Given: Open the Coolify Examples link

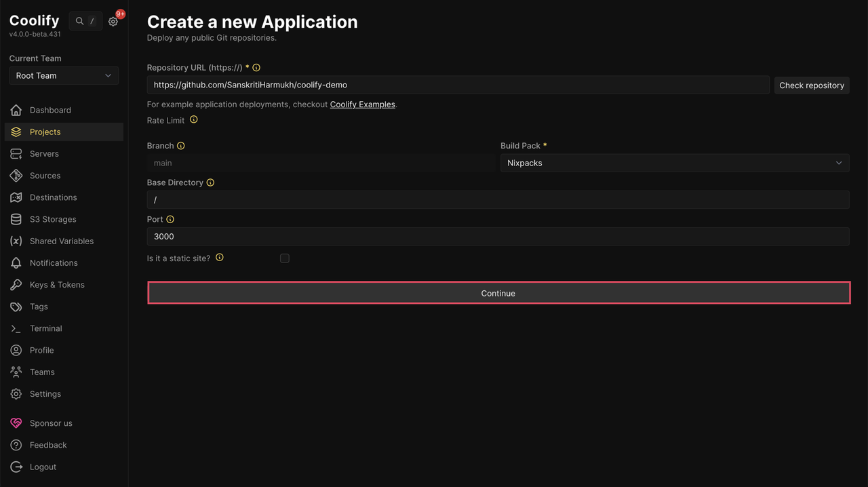Looking at the screenshot, I should point(362,104).
